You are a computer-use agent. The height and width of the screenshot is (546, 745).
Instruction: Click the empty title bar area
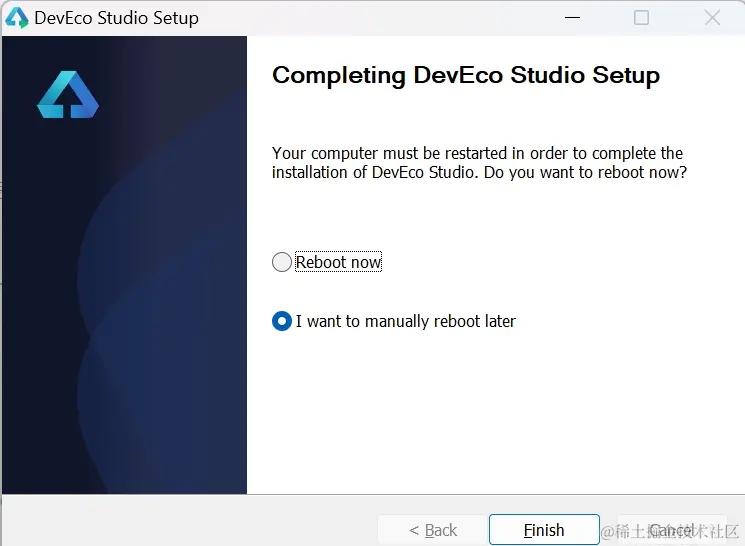pos(380,18)
